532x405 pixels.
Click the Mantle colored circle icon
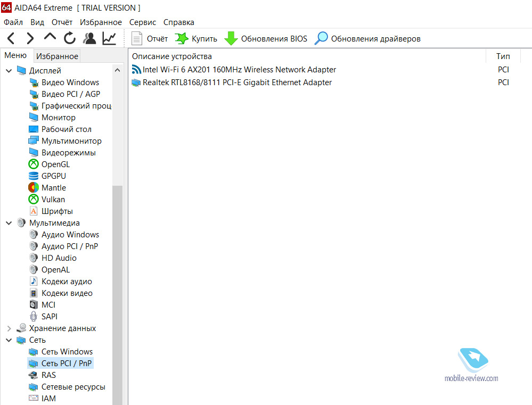coord(34,187)
